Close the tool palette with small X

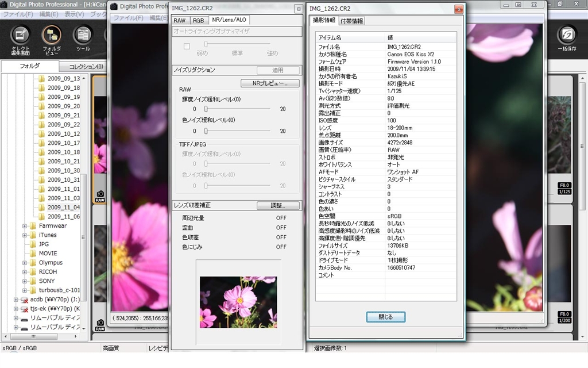tap(297, 9)
